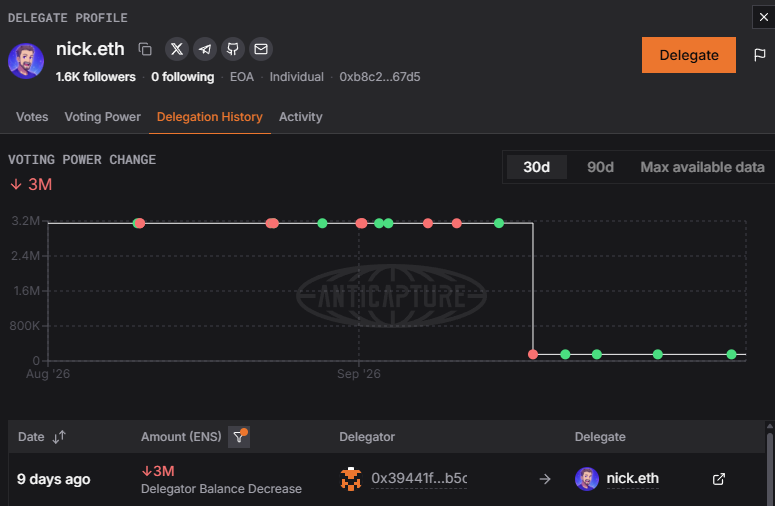This screenshot has height=506, width=775.
Task: Open the email contact icon
Action: click(x=261, y=49)
